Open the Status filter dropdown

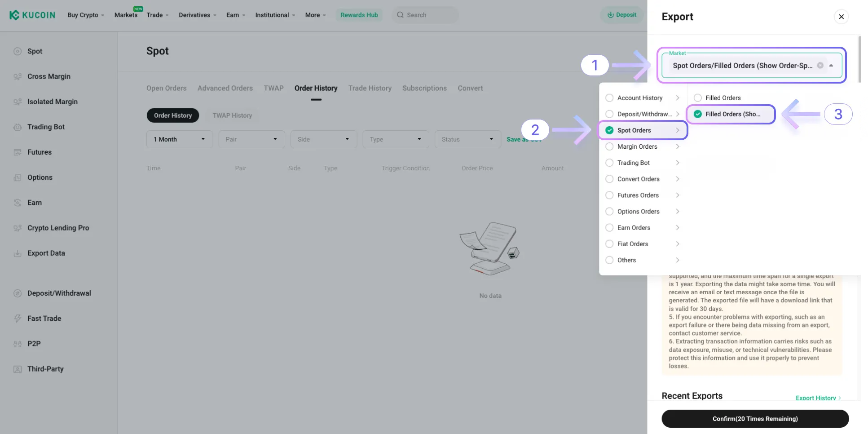(467, 139)
